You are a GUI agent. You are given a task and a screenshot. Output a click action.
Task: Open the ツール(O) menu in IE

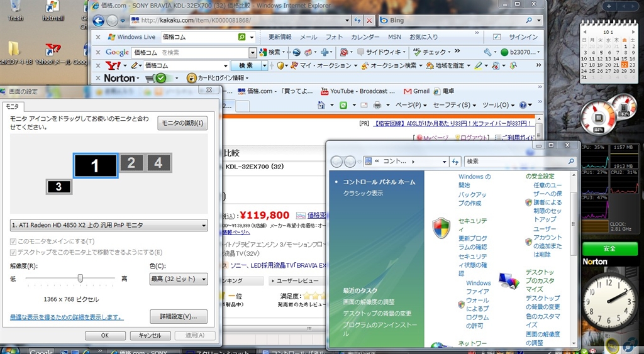[498, 105]
